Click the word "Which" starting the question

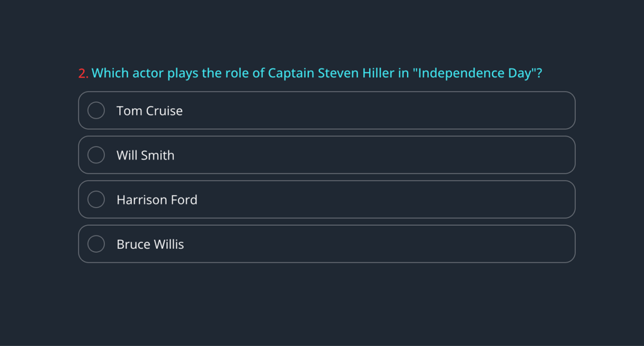[x=110, y=73]
